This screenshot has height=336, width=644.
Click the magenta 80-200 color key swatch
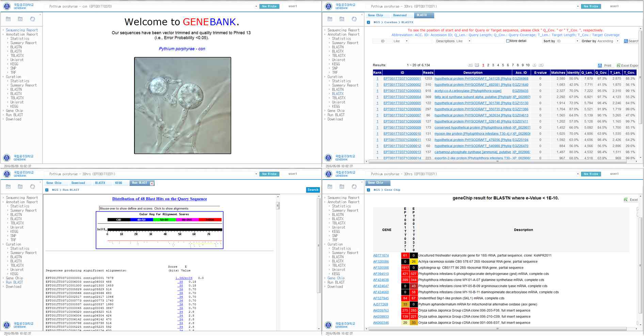[x=187, y=220]
